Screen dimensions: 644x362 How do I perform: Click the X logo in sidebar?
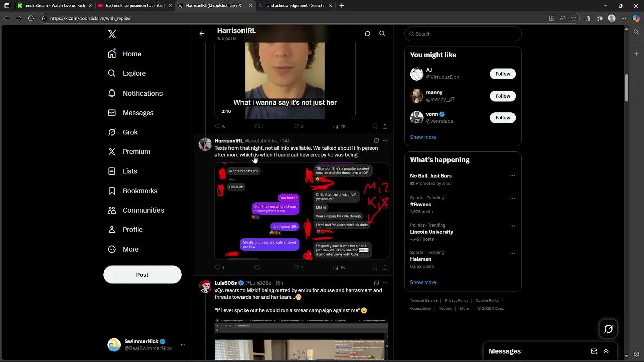point(112,34)
